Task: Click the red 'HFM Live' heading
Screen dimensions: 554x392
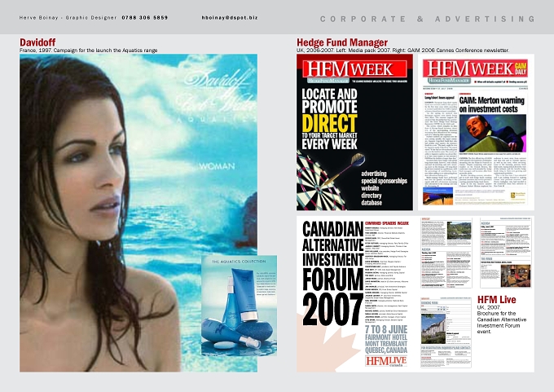Action: [496, 300]
